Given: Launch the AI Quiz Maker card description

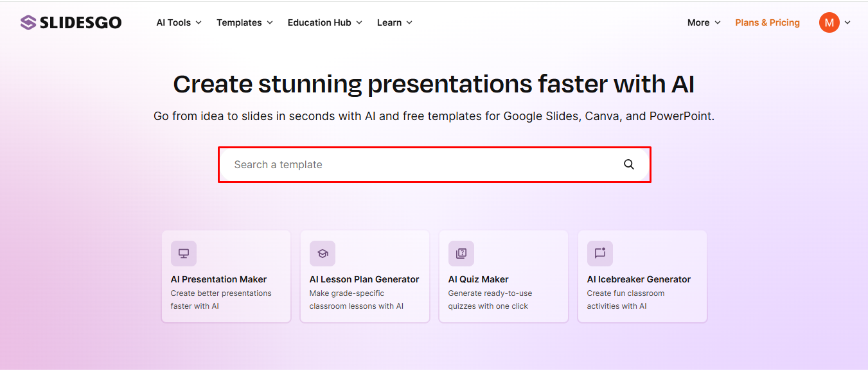Looking at the screenshot, I should (490, 300).
